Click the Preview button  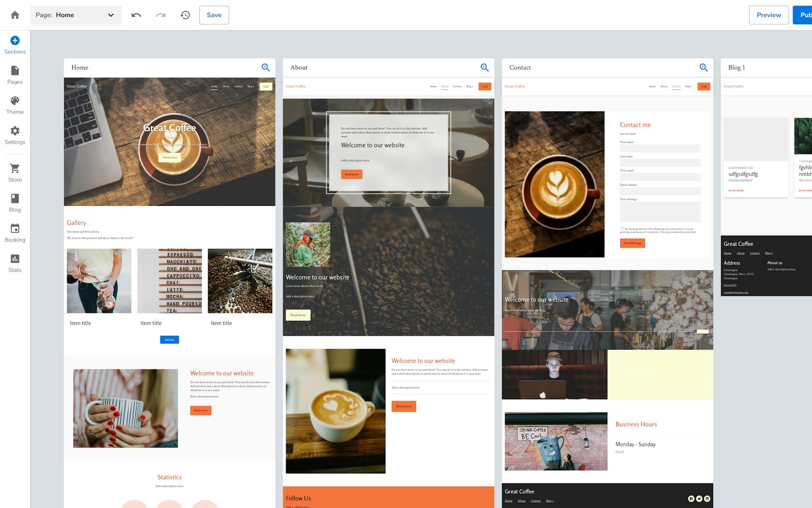[768, 15]
